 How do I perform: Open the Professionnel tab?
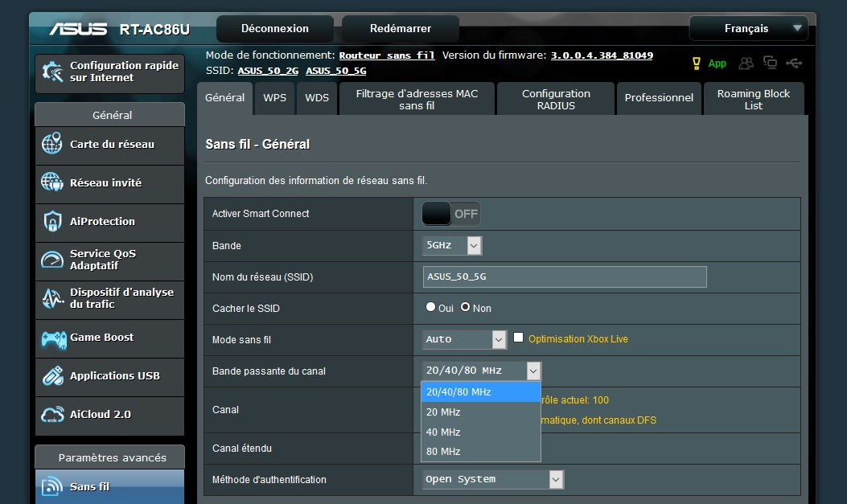[659, 98]
